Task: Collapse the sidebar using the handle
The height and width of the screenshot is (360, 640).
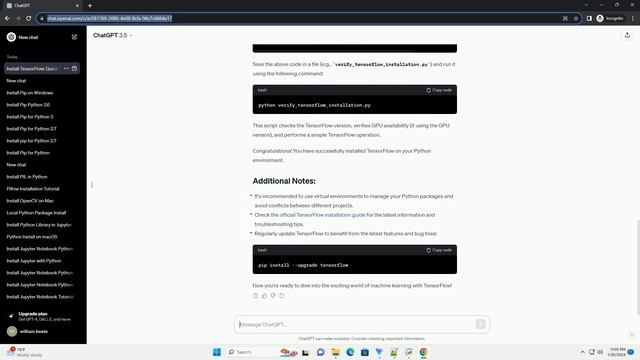Action: pyautogui.click(x=92, y=185)
